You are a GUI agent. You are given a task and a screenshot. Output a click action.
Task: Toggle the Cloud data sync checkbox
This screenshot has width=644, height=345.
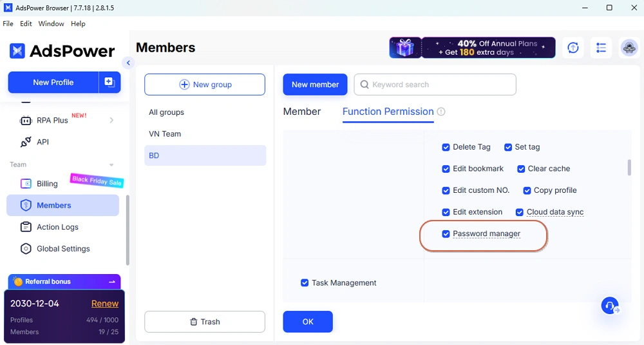[520, 212]
